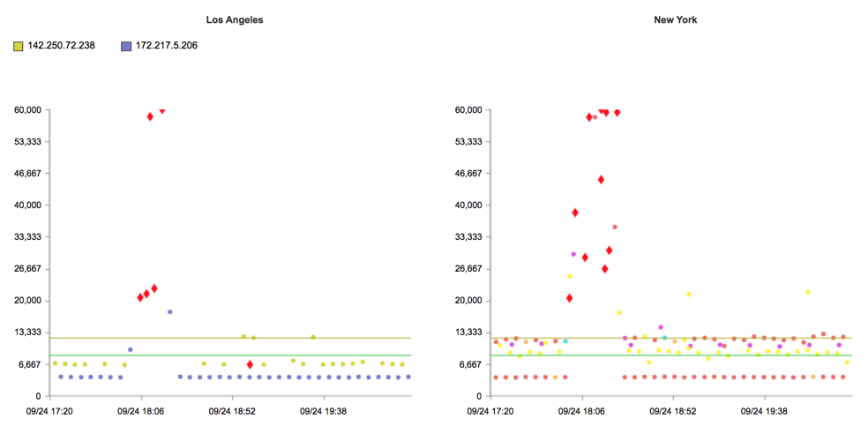The height and width of the screenshot is (441, 868).
Task: Click 09/24 18:06 on New York x-axis
Action: pyautogui.click(x=582, y=412)
